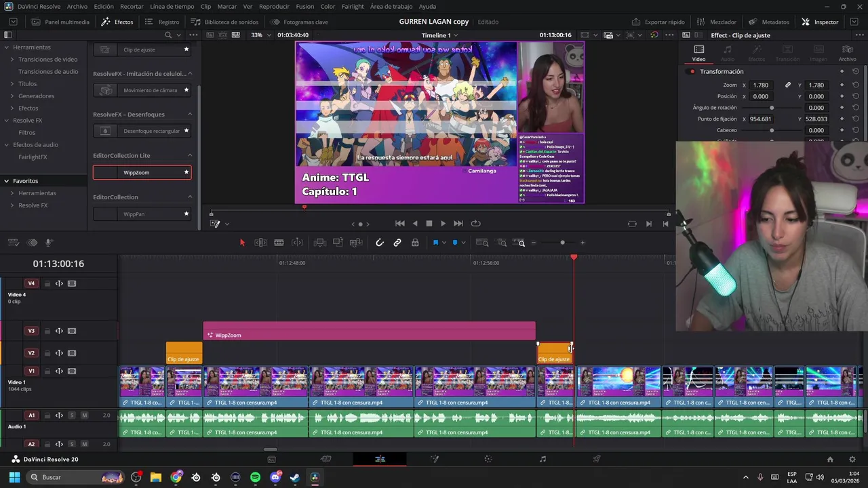Viewport: 868px width, 488px height.
Task: Click the Overwrite clip edit icon
Action: (x=338, y=243)
